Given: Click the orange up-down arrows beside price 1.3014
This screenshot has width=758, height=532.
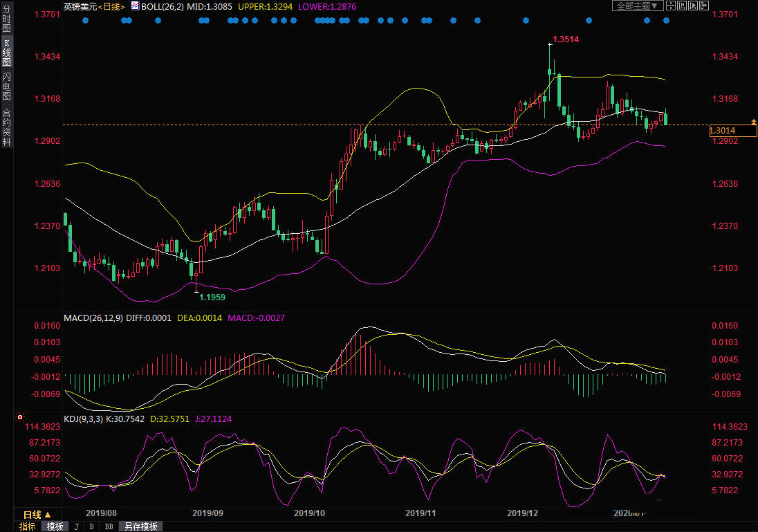Looking at the screenshot, I should click(753, 122).
